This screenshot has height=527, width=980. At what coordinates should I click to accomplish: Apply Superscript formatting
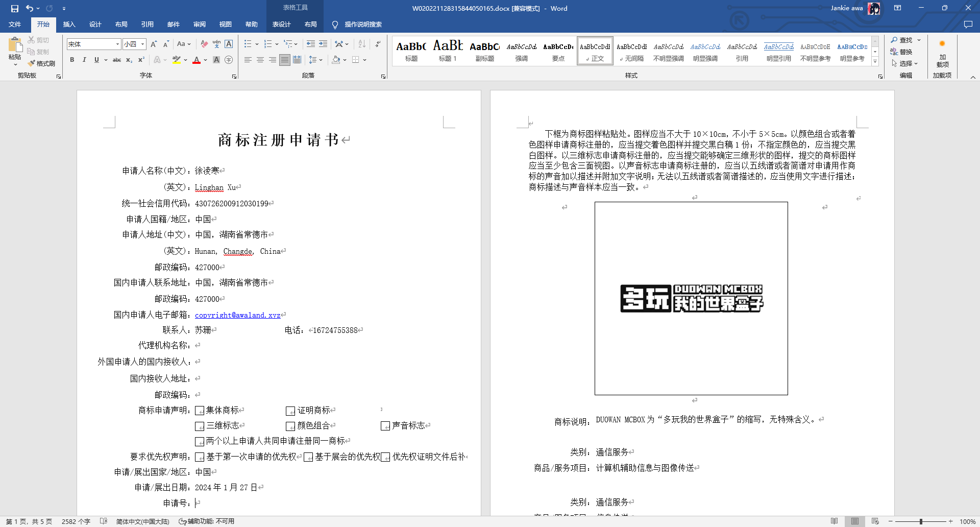tap(141, 60)
